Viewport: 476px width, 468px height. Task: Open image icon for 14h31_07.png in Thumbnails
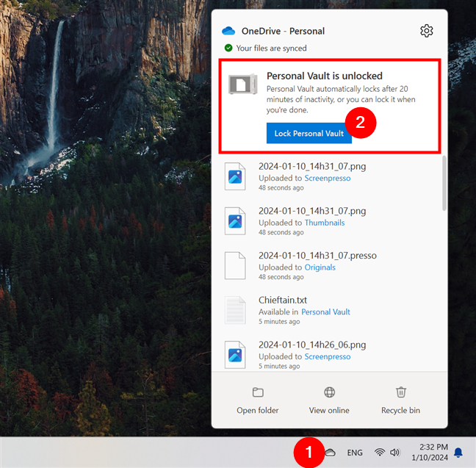click(235, 221)
